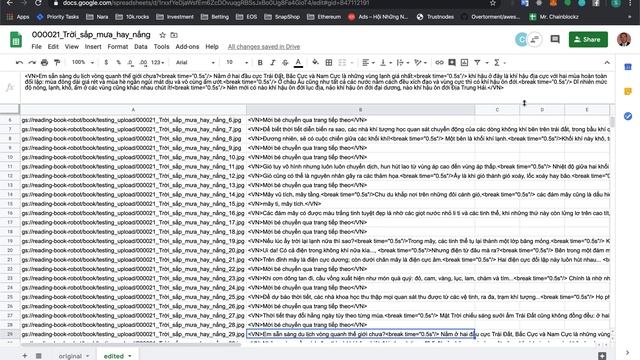Open the Google account avatar

(x=624, y=39)
